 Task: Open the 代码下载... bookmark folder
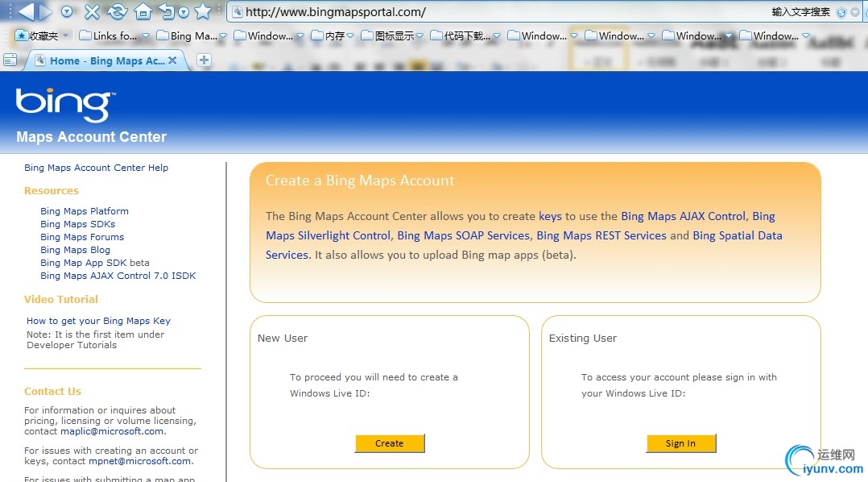click(461, 36)
